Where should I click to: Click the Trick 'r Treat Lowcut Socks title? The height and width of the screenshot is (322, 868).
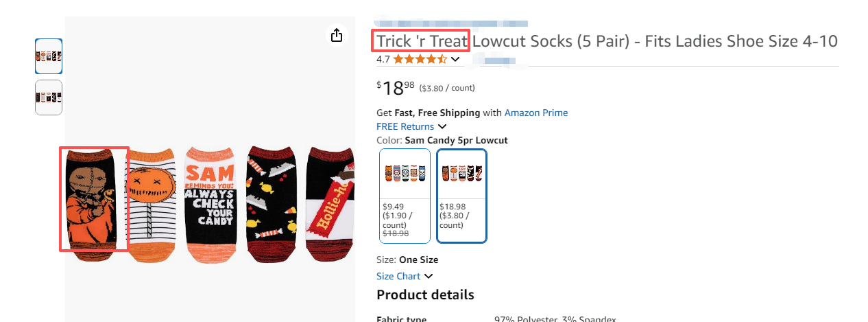607,41
